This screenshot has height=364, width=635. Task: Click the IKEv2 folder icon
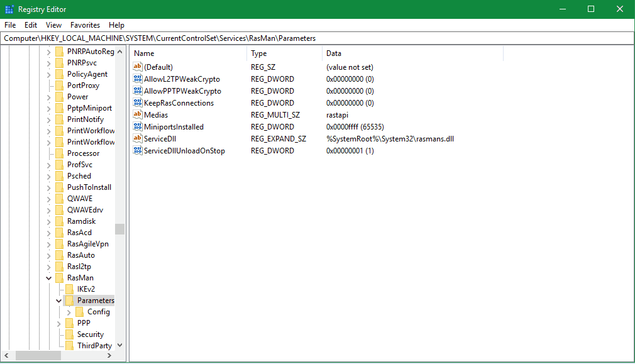pos(69,289)
